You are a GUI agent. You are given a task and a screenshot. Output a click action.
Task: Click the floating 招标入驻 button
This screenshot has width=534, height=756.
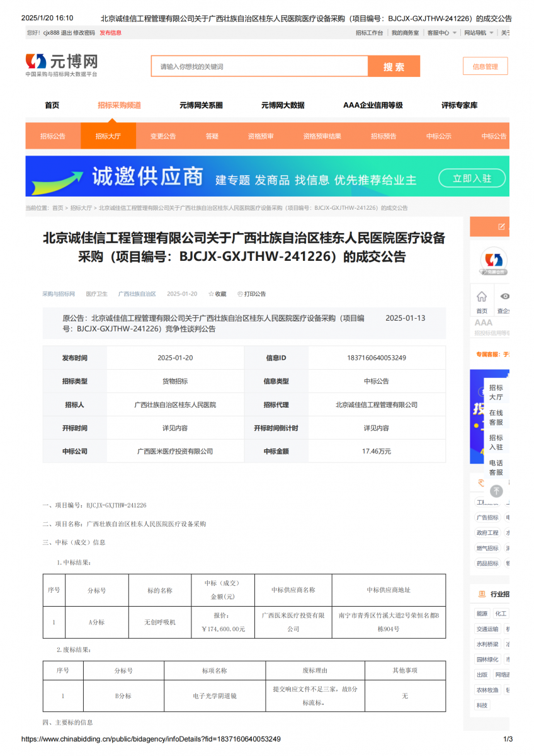pyautogui.click(x=496, y=442)
